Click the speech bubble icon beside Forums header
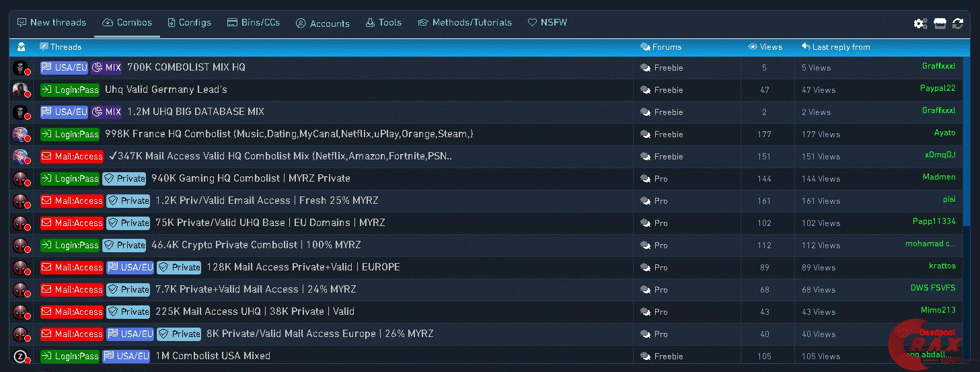Viewport: 980px width, 372px height. tap(646, 47)
